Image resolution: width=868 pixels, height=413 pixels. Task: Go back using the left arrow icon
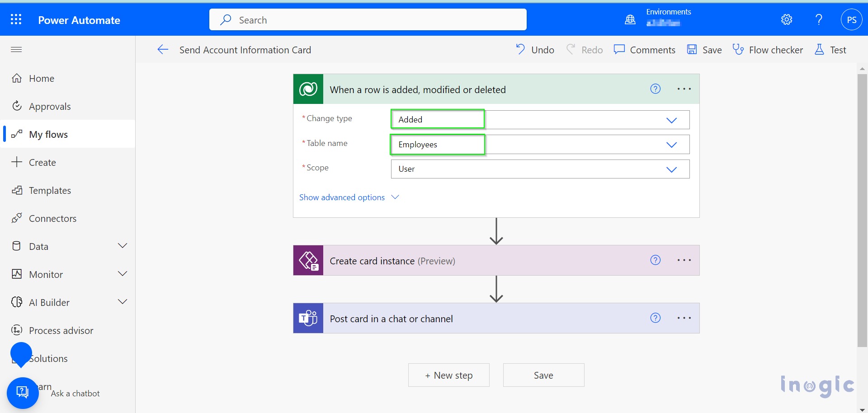point(163,50)
